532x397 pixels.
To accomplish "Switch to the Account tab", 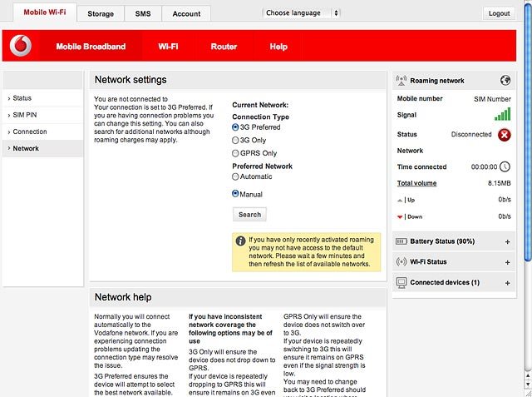I will tap(186, 14).
